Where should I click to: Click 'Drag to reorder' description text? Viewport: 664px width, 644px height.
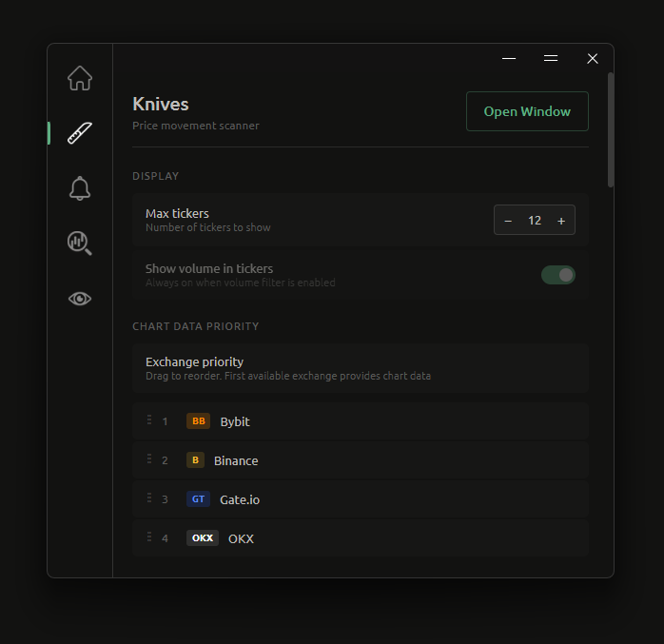tap(288, 376)
